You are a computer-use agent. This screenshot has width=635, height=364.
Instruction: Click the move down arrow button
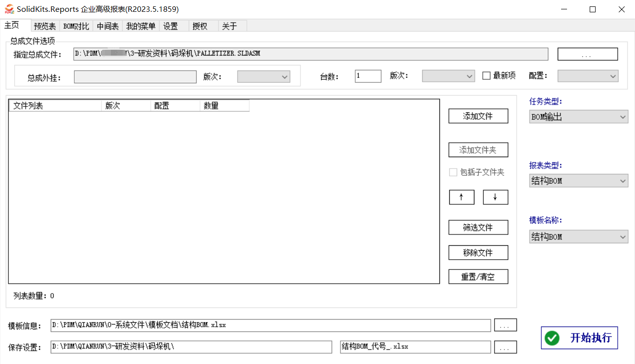(495, 197)
